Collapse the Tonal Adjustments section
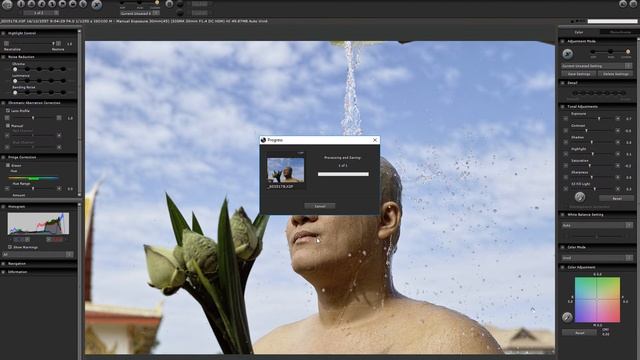 (562, 107)
